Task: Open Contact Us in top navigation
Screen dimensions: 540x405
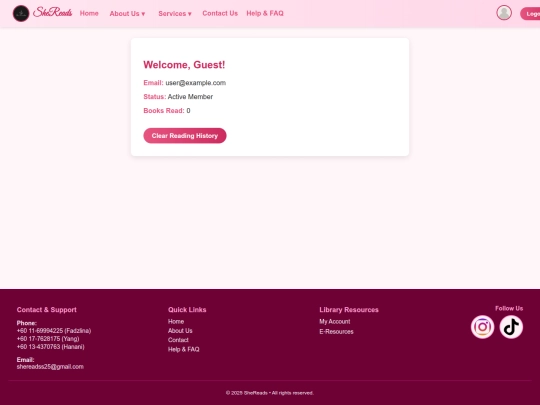Action: coord(220,13)
